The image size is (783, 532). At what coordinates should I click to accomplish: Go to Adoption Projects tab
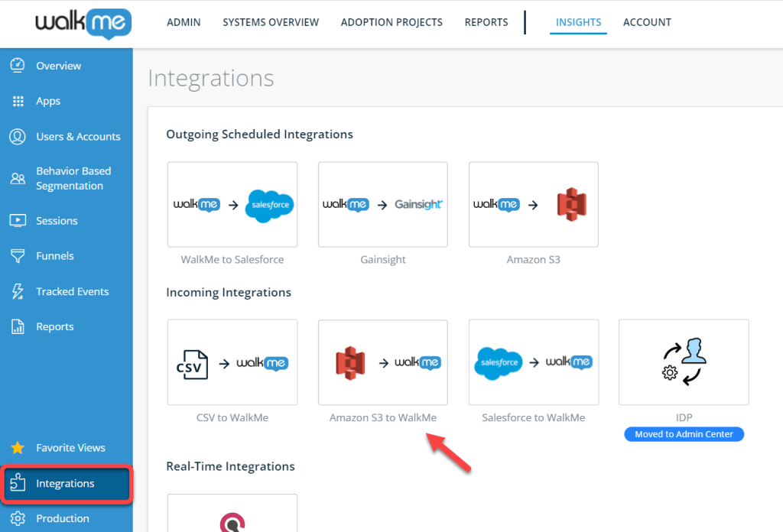(x=391, y=22)
